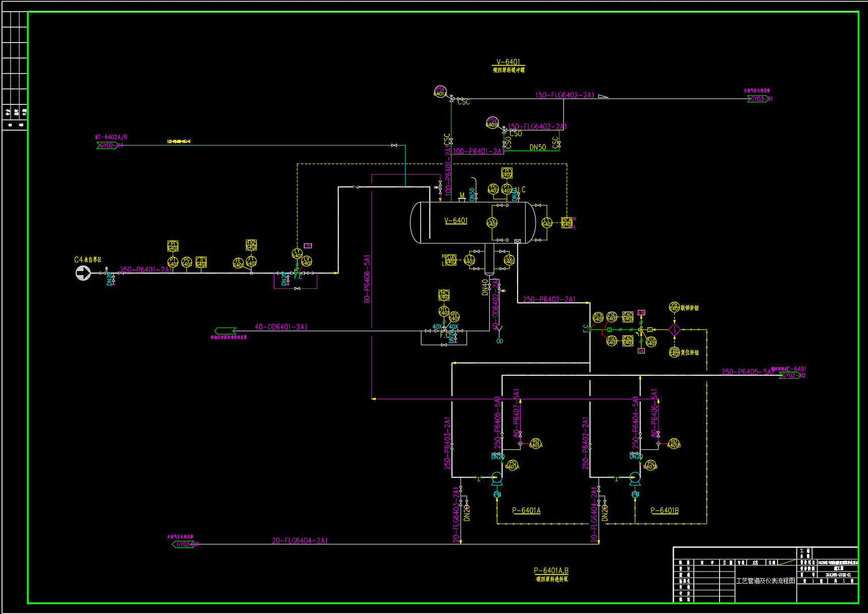This screenshot has width=868, height=614.
Task: Select the HV 6401 hand valve bubble
Action: pos(454,317)
